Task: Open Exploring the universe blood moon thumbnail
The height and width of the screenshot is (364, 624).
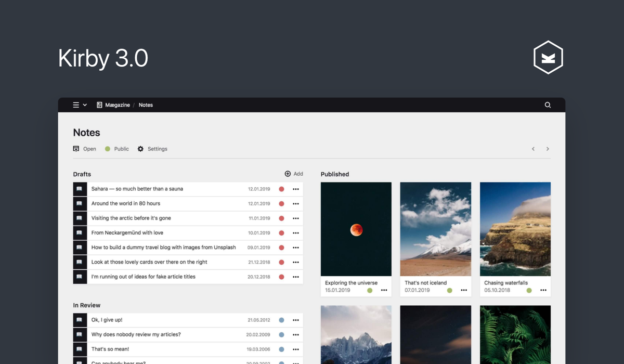Action: point(356,229)
